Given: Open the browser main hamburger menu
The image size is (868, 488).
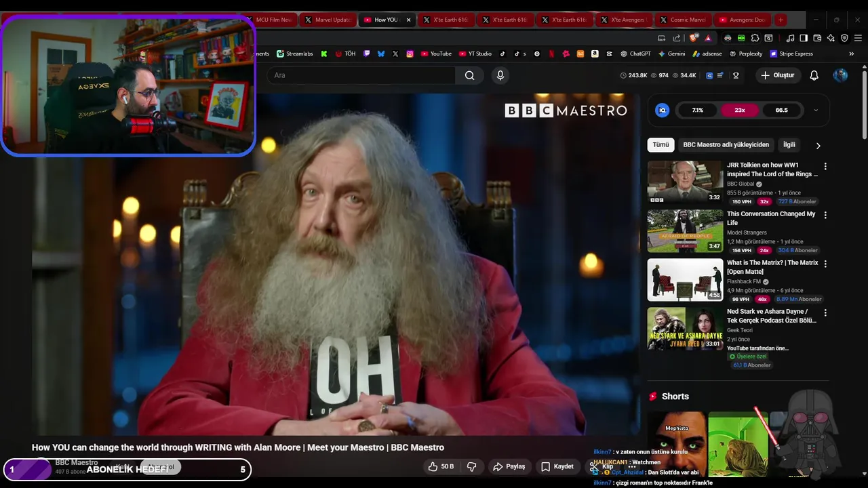Looking at the screenshot, I should pos(858,38).
